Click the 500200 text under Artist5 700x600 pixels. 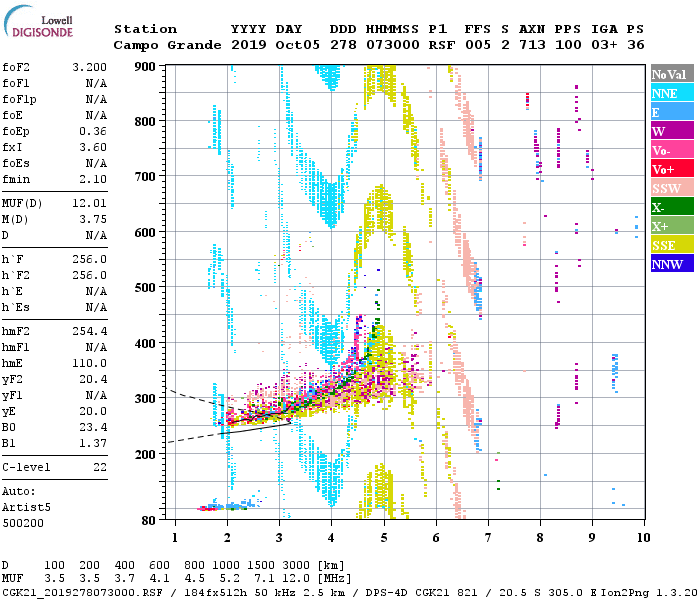tap(23, 523)
